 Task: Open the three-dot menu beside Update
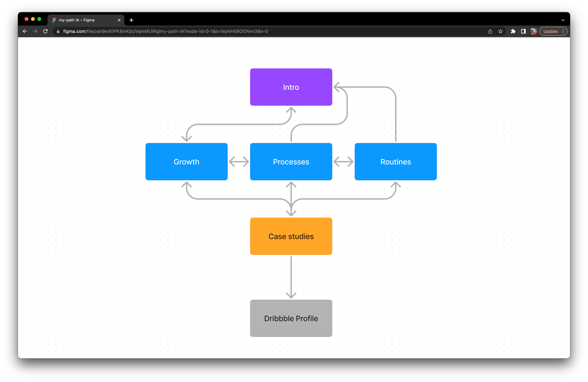point(563,31)
